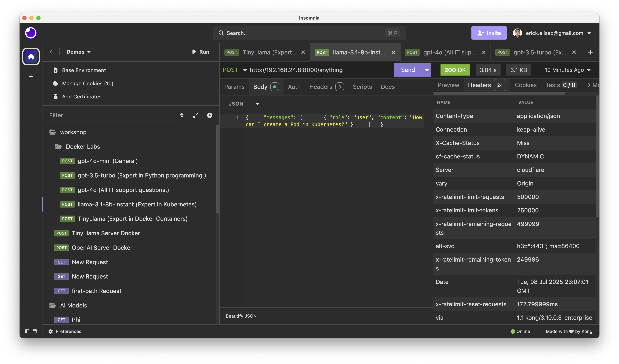Image resolution: width=619 pixels, height=364 pixels.
Task: Open the Auth tab
Action: coord(294,87)
